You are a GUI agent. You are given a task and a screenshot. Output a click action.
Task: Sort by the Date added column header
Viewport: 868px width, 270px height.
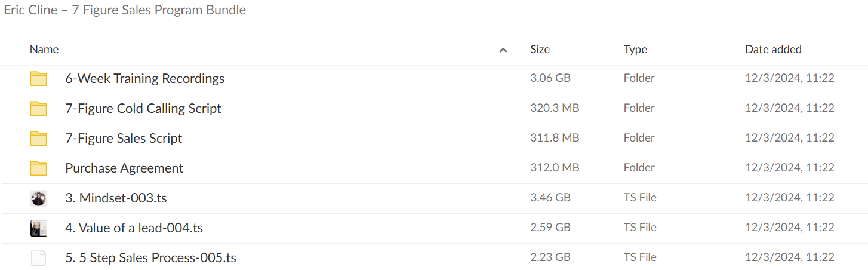(773, 50)
